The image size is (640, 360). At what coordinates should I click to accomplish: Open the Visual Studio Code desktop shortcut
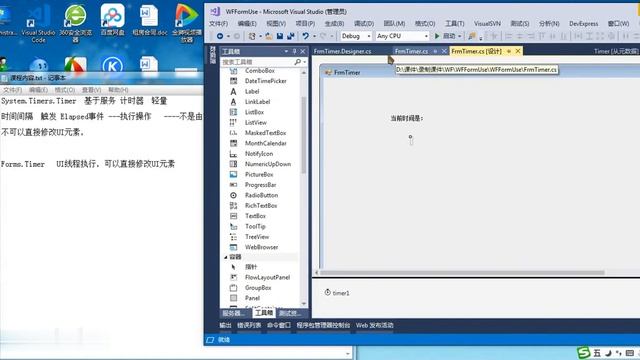pyautogui.click(x=38, y=24)
